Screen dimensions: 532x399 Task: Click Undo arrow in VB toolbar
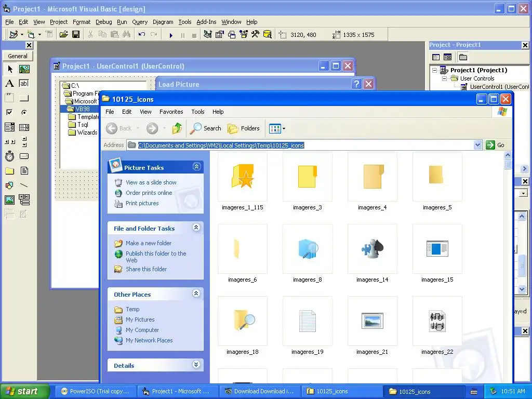tap(142, 35)
